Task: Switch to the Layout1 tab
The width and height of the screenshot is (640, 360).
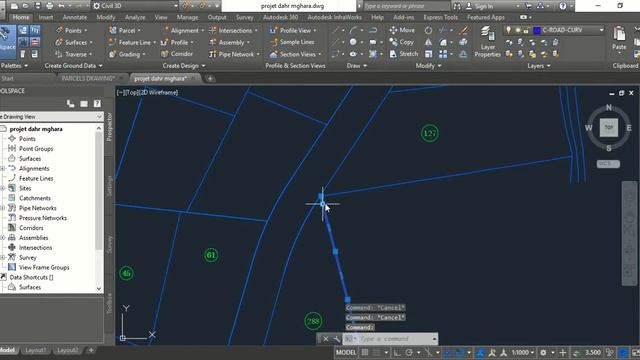Action: pyautogui.click(x=36, y=350)
